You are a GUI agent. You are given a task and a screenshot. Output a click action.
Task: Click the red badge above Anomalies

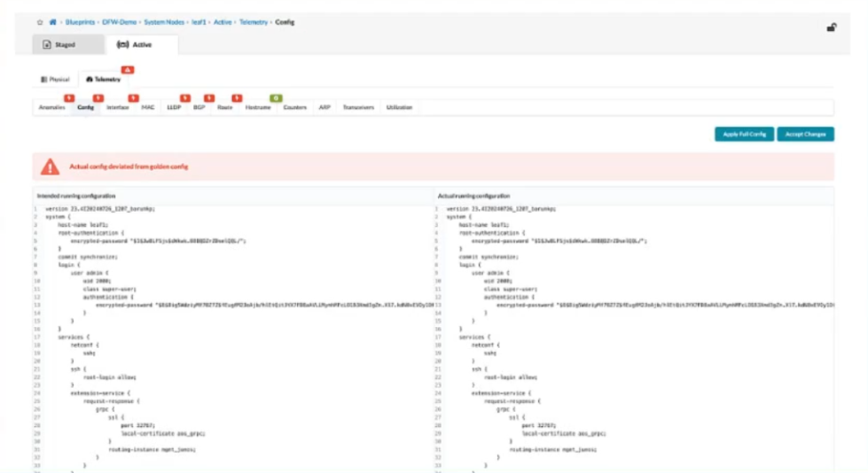point(68,97)
